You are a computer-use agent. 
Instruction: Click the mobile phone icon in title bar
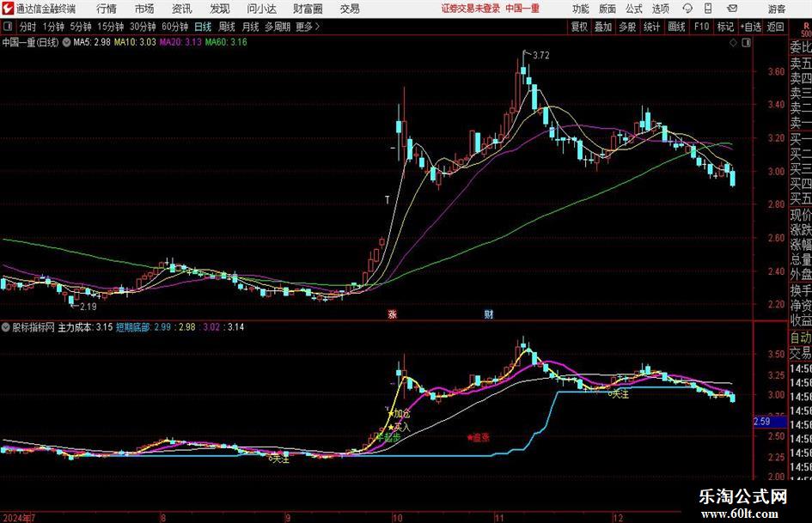point(708,9)
